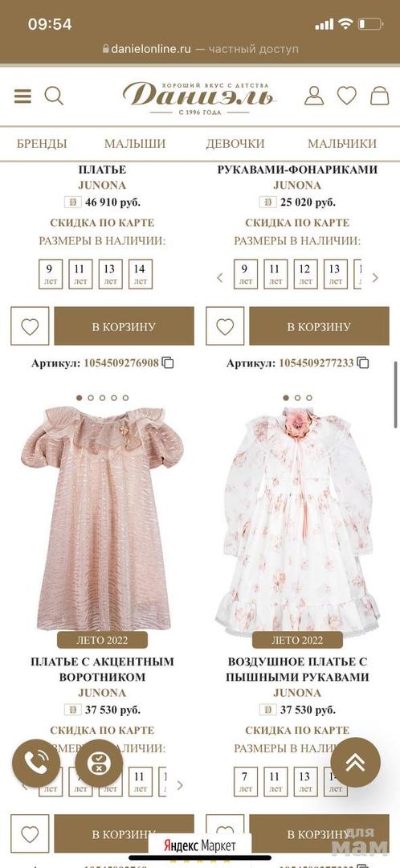Show previous sizes with left arrow
The image size is (400, 868).
219,277
